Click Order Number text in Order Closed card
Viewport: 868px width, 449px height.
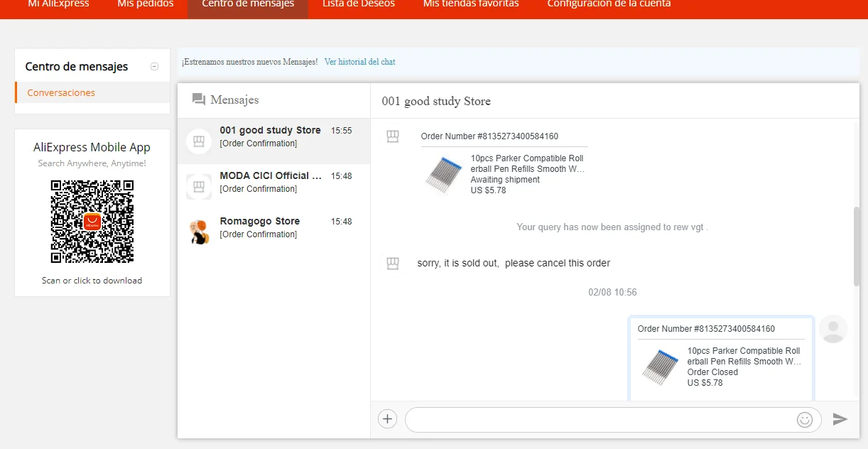(706, 329)
